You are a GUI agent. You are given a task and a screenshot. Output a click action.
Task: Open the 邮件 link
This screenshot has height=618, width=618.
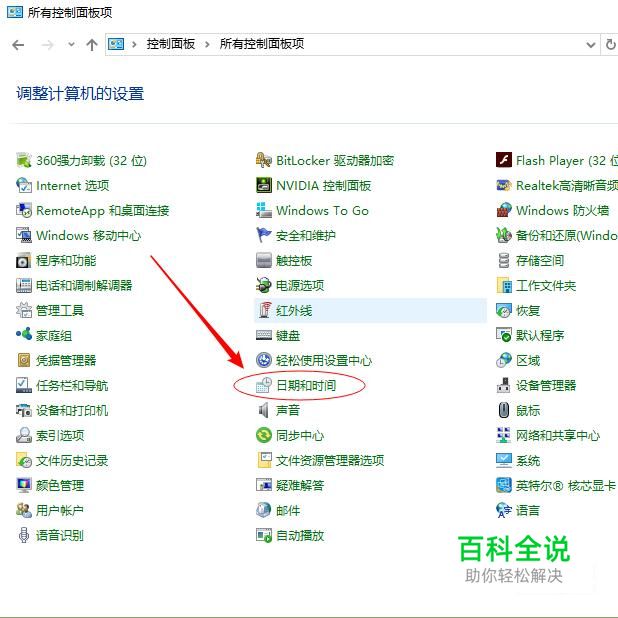(x=288, y=510)
